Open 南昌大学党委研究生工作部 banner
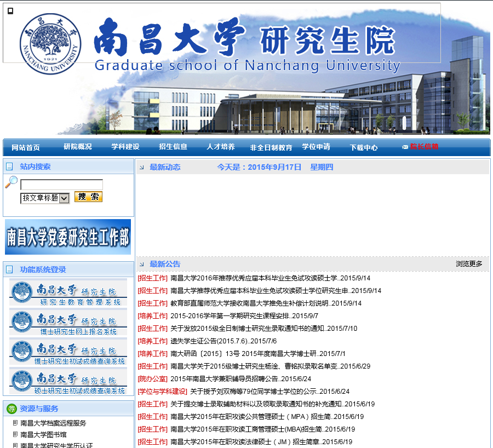 (x=68, y=237)
